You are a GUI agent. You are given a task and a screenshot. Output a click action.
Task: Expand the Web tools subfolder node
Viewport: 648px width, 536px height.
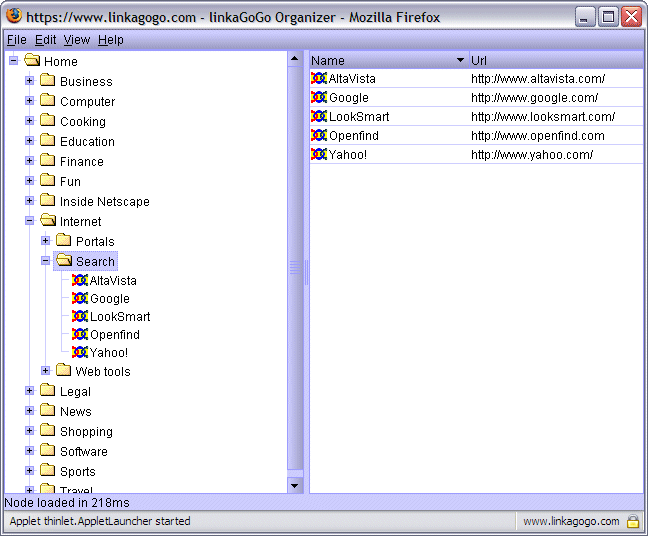click(45, 371)
